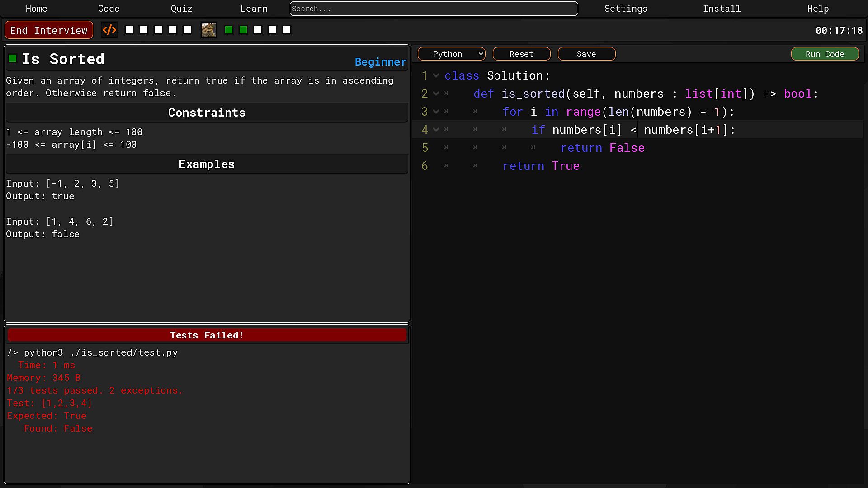Fold the if statement on line 4
Screen dimensions: 868x488
pos(436,130)
